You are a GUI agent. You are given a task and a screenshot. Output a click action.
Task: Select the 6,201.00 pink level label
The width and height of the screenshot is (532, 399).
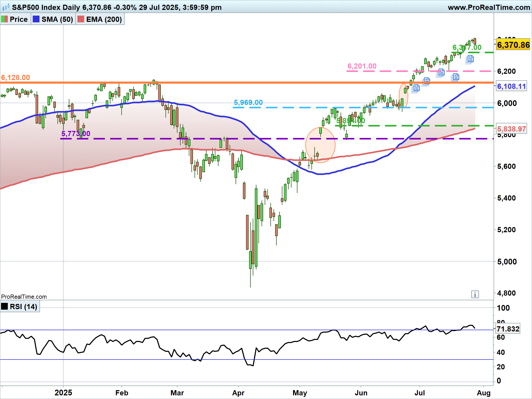tap(362, 66)
